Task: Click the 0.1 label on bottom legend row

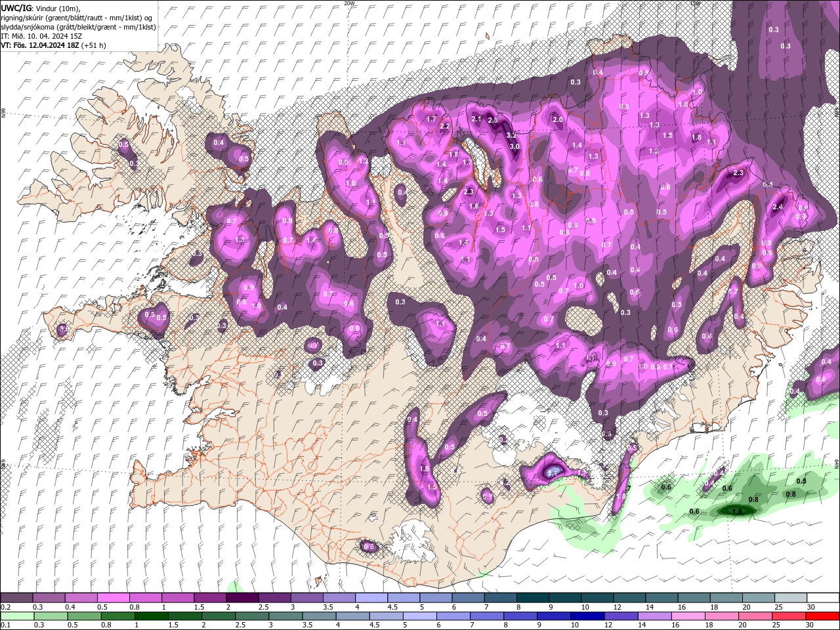Action: (5, 625)
